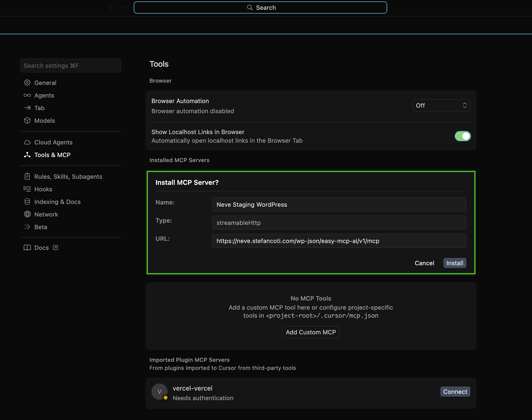Cancel the MCP server install

pyautogui.click(x=424, y=263)
